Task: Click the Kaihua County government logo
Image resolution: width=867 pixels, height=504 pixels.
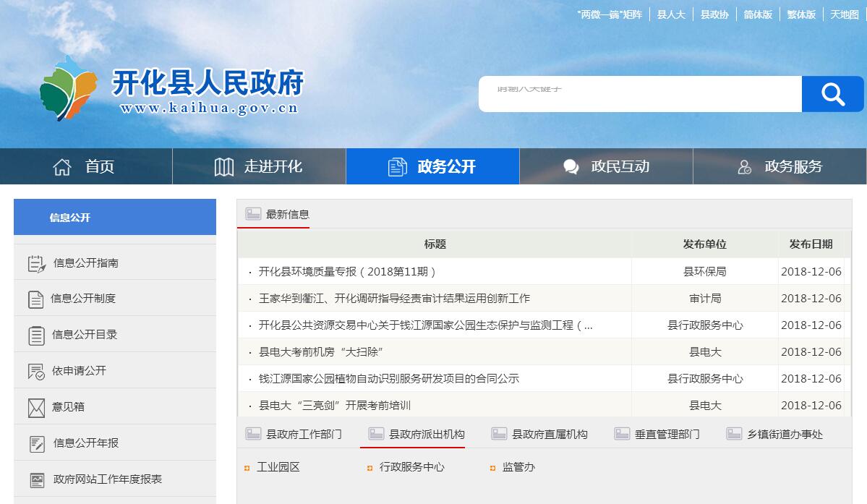Action: coord(68,88)
